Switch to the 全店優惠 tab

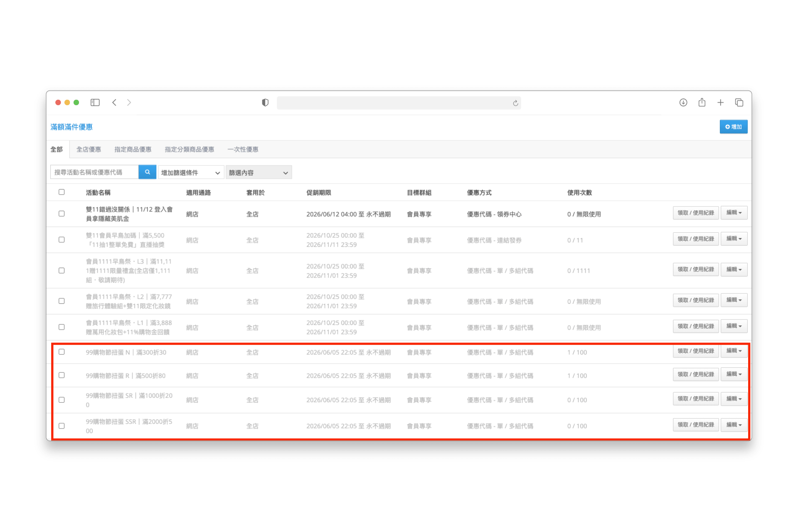89,149
